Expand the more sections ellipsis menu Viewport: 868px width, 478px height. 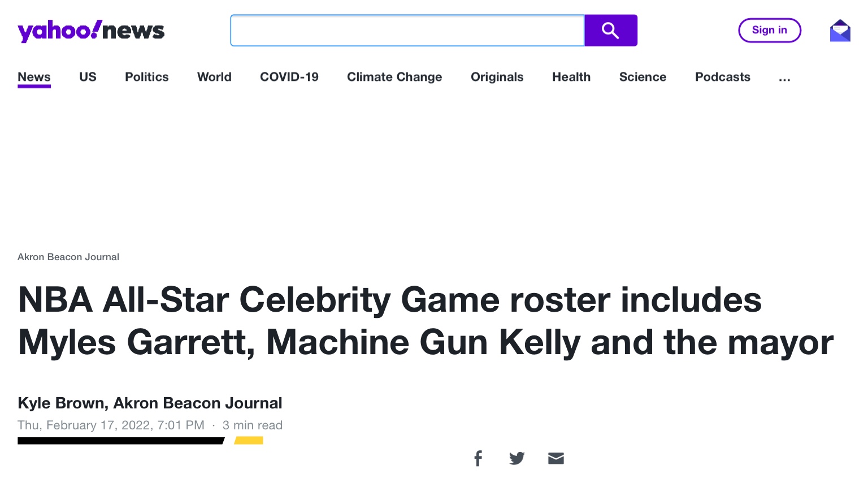pos(784,79)
